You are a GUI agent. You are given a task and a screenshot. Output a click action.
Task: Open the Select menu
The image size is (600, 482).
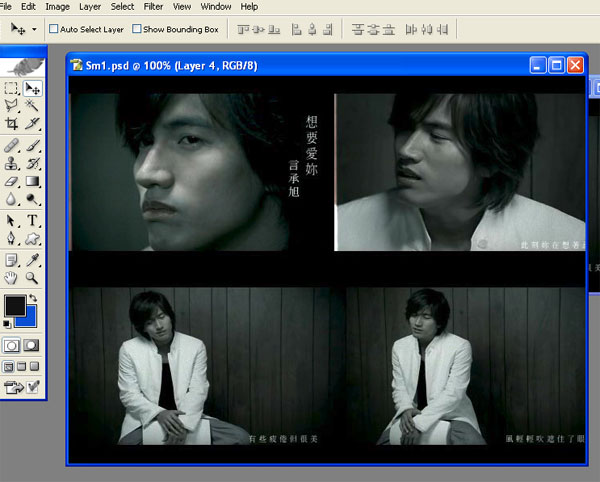pyautogui.click(x=122, y=7)
